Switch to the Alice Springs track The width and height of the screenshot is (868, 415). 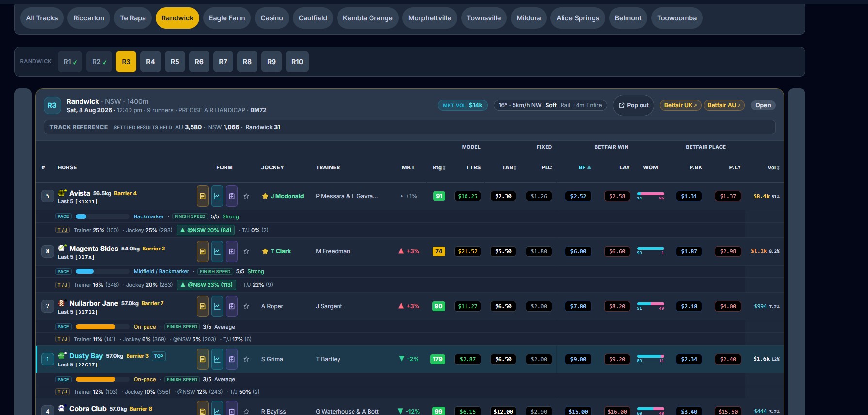coord(578,18)
